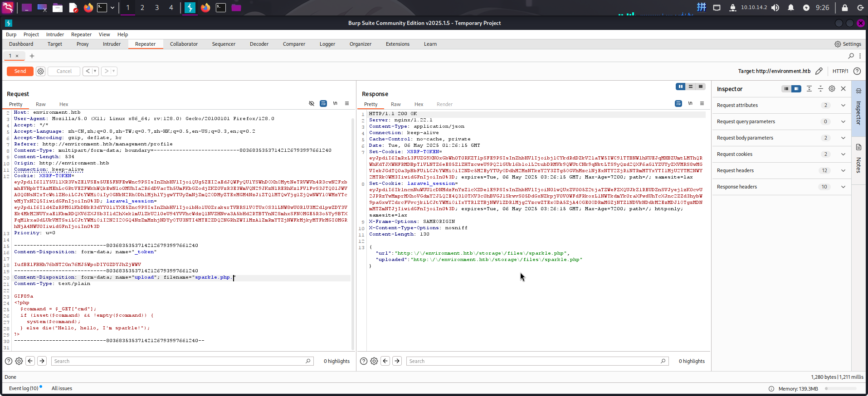Open Request panel hamburger options menu
868x396 pixels.
(x=347, y=103)
